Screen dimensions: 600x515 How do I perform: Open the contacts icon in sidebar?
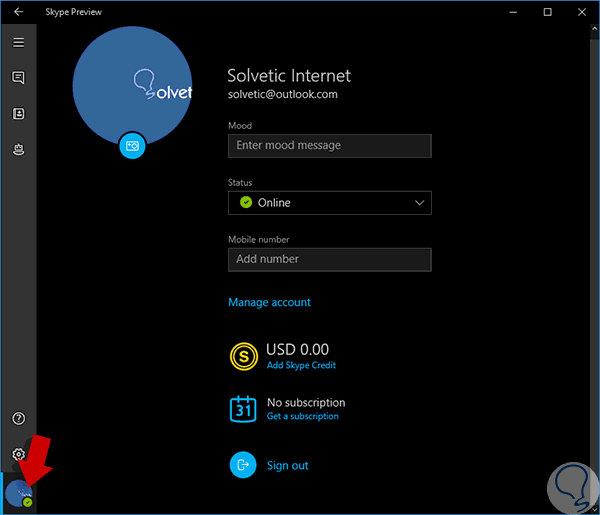tap(18, 114)
